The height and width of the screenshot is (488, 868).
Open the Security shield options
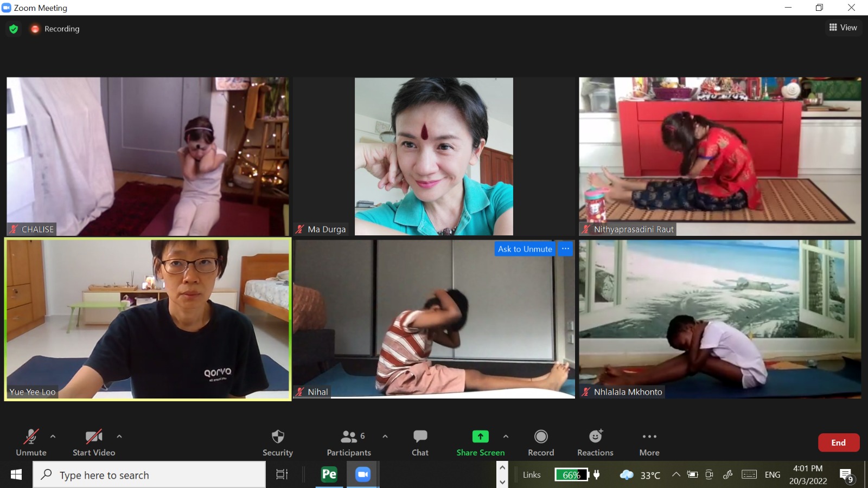[277, 442]
